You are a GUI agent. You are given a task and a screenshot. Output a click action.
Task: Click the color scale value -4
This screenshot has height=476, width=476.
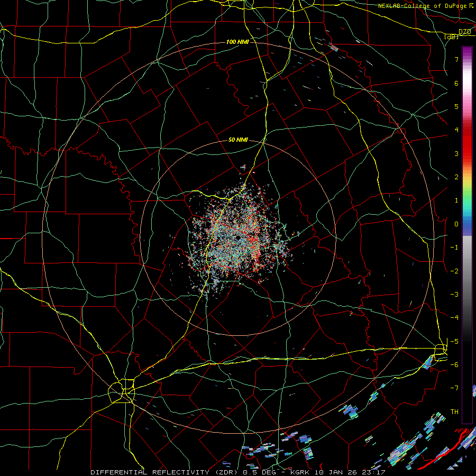[x=454, y=317]
